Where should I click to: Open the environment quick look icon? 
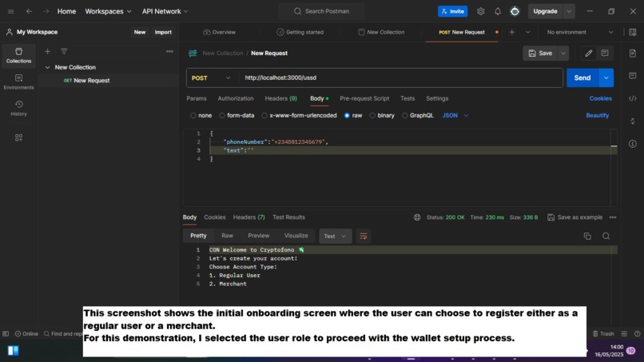tap(633, 32)
